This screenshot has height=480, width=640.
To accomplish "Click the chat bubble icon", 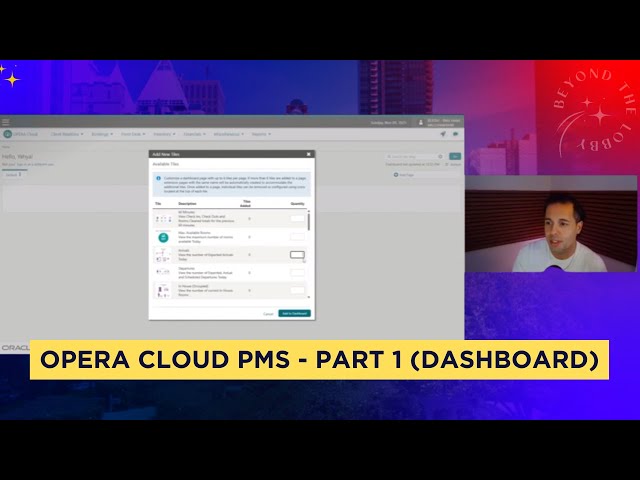I will pyautogui.click(x=456, y=134).
